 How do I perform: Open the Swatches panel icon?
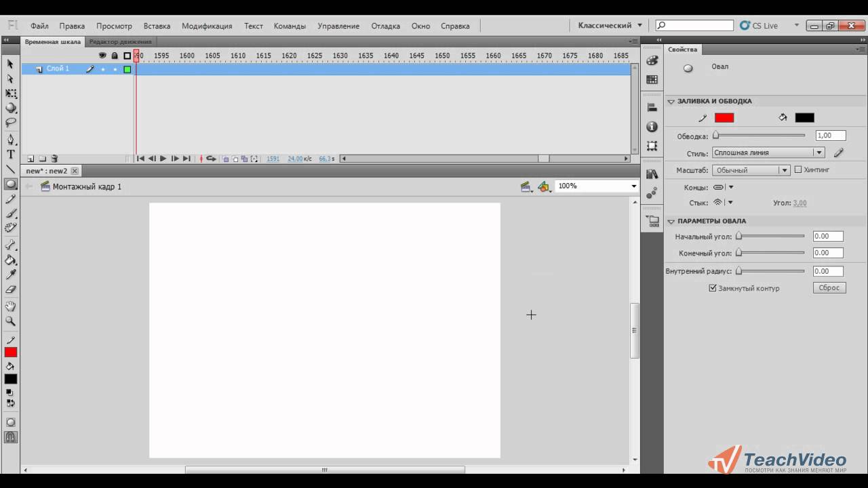(x=652, y=79)
